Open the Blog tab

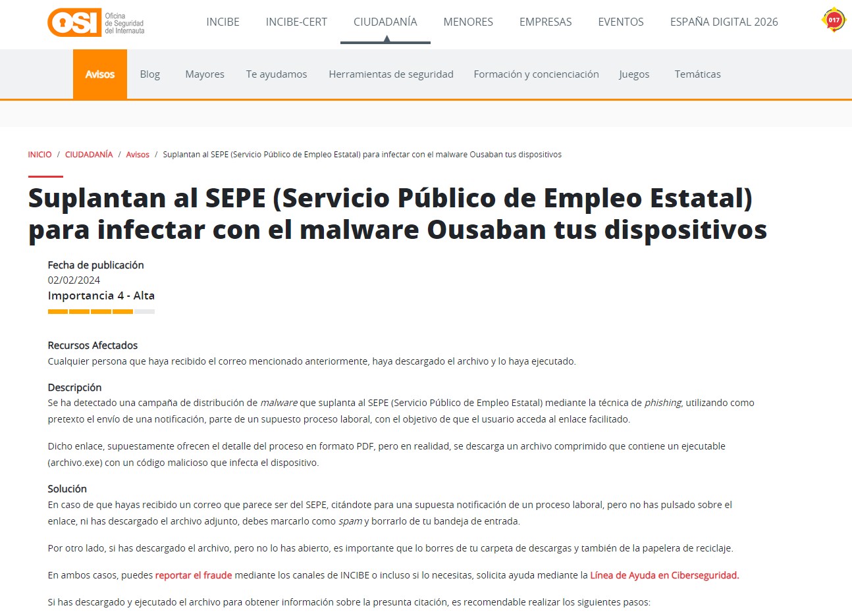150,74
